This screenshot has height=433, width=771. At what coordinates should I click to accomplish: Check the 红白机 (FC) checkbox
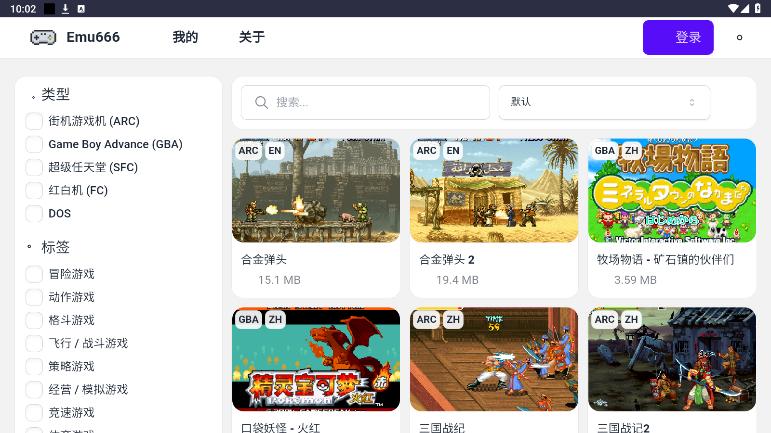[34, 190]
